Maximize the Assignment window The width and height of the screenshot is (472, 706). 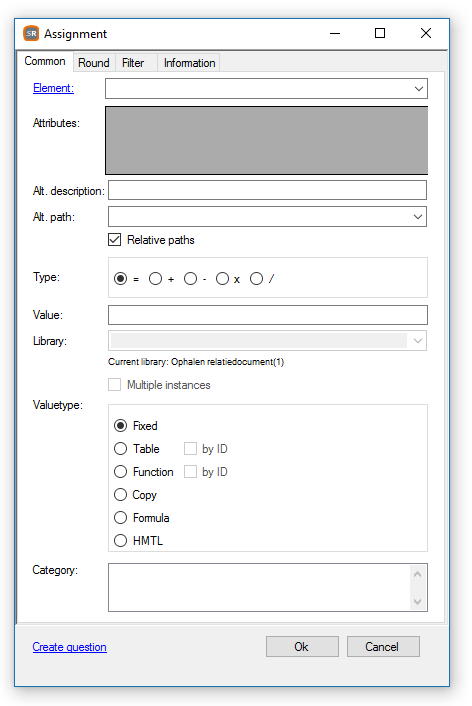point(380,33)
